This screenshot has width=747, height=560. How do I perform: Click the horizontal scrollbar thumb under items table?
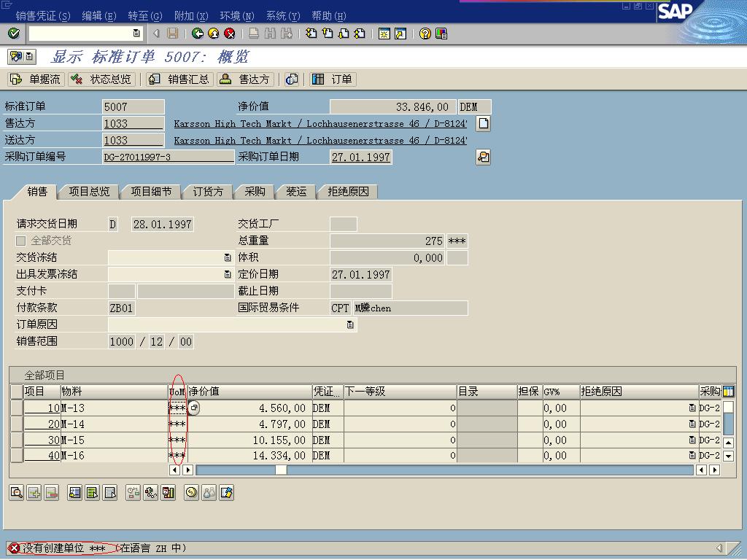coord(280,470)
